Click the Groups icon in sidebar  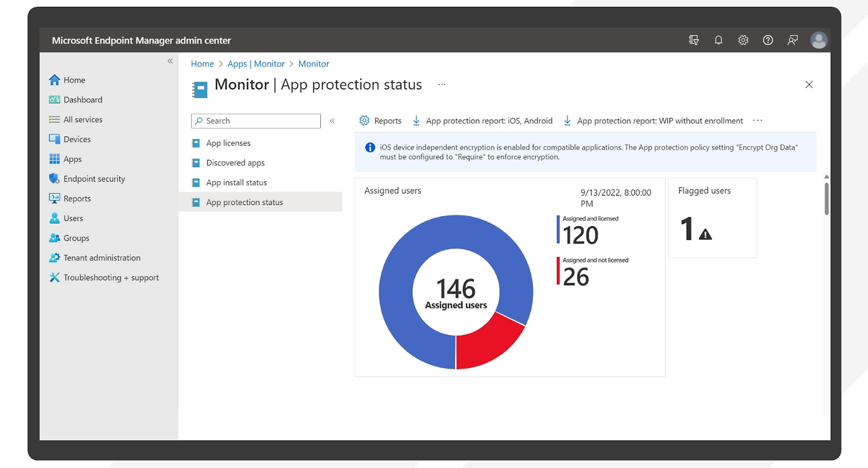(x=54, y=238)
